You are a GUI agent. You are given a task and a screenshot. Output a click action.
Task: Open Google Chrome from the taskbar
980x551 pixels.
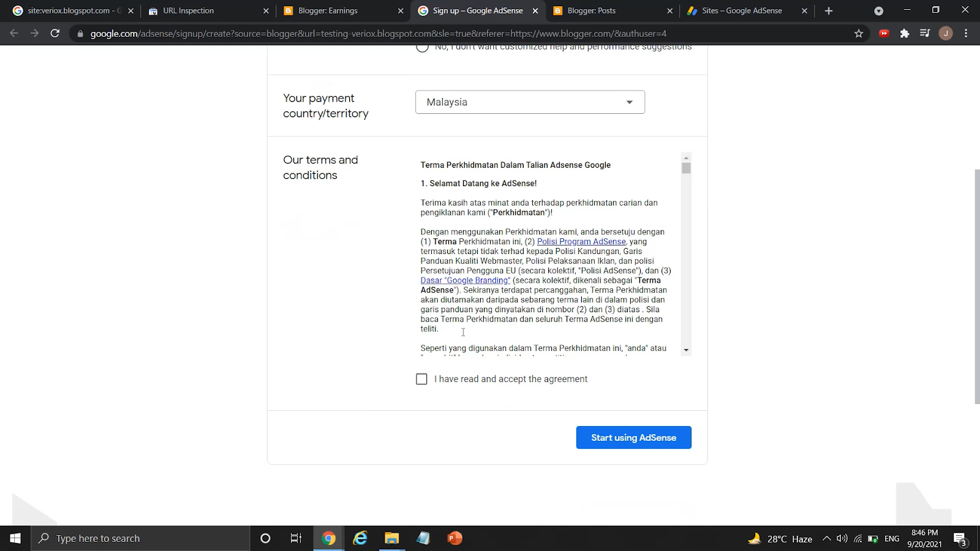pyautogui.click(x=329, y=538)
